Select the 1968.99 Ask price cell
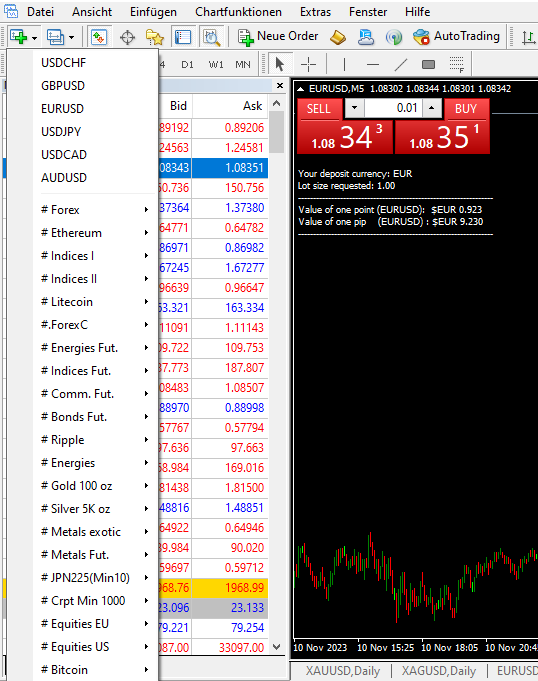The height and width of the screenshot is (681, 538). (230, 588)
